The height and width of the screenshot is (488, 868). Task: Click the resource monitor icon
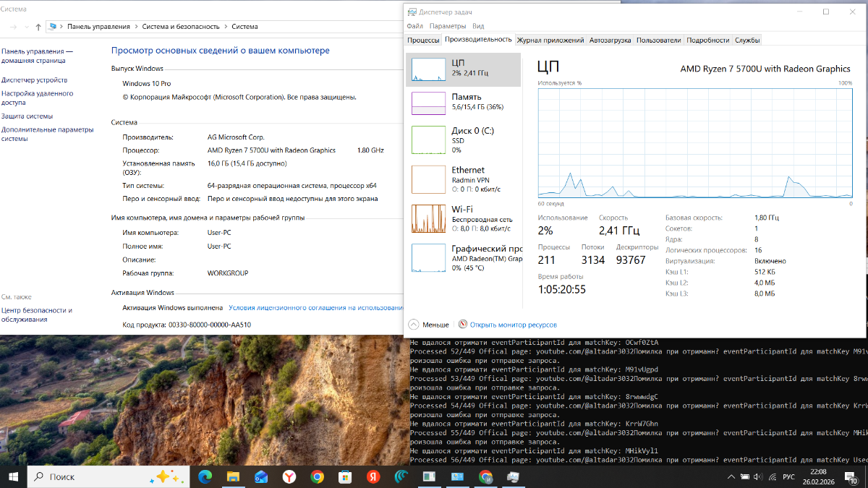[x=464, y=325]
